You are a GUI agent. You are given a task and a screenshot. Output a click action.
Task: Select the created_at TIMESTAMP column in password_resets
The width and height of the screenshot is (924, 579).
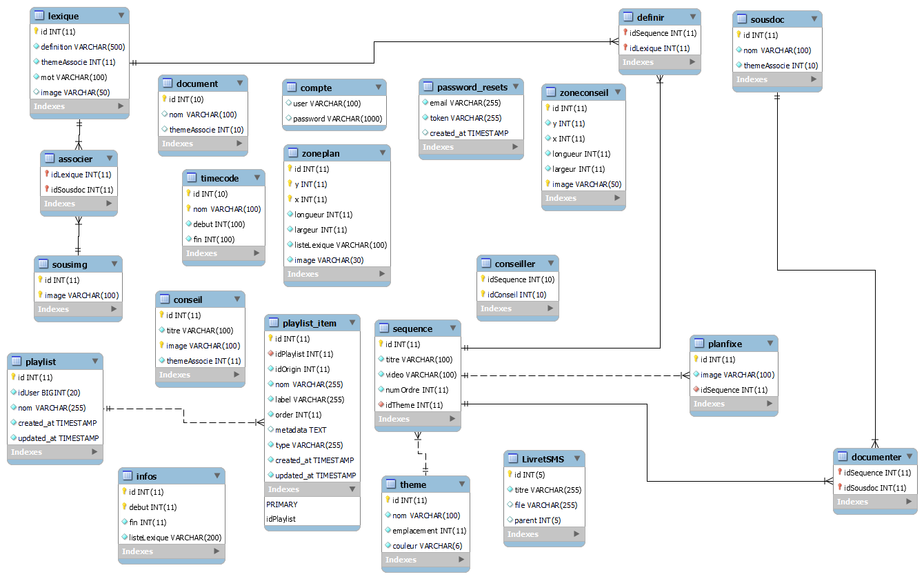click(469, 133)
